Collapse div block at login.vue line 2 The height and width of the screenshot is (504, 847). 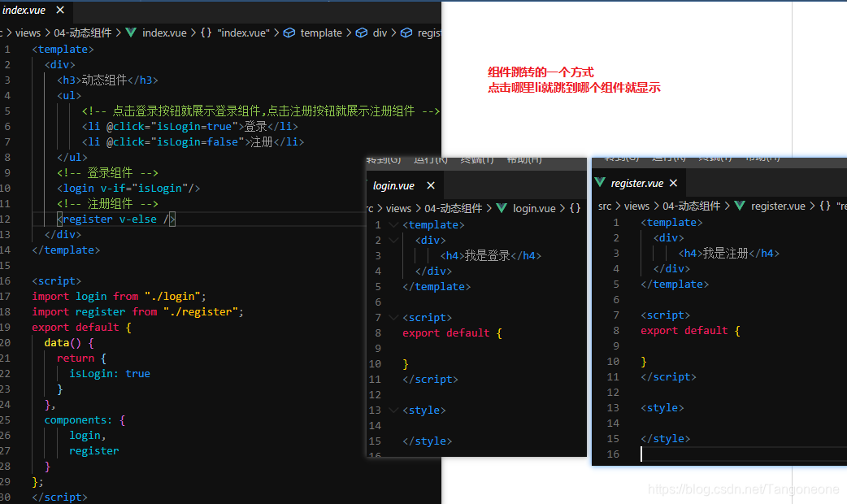pyautogui.click(x=393, y=241)
